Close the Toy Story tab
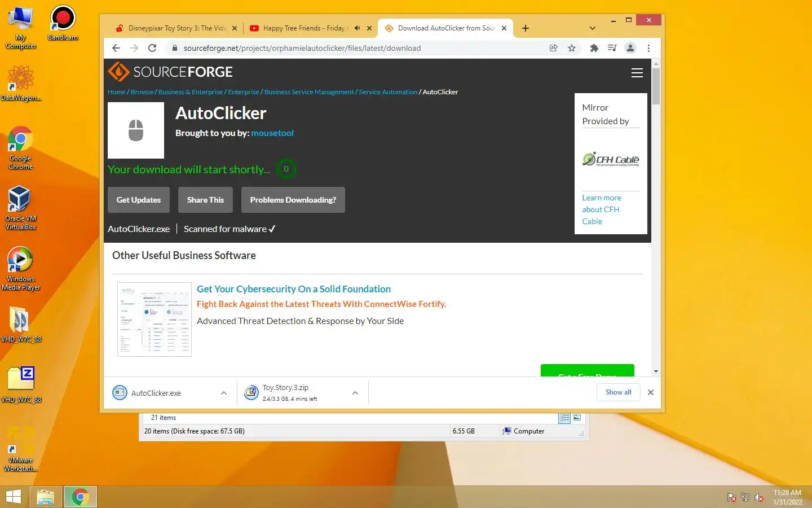Screen dimensions: 812x508 [x=235, y=28]
